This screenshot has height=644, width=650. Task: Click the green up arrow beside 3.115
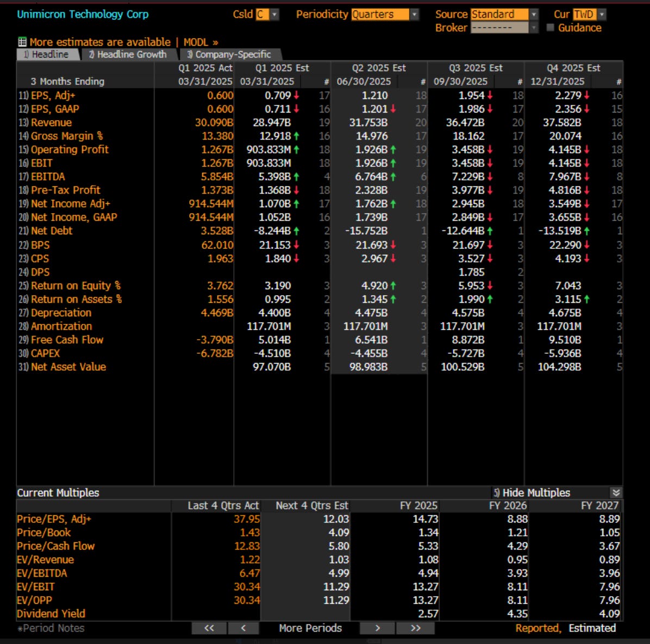click(x=587, y=299)
